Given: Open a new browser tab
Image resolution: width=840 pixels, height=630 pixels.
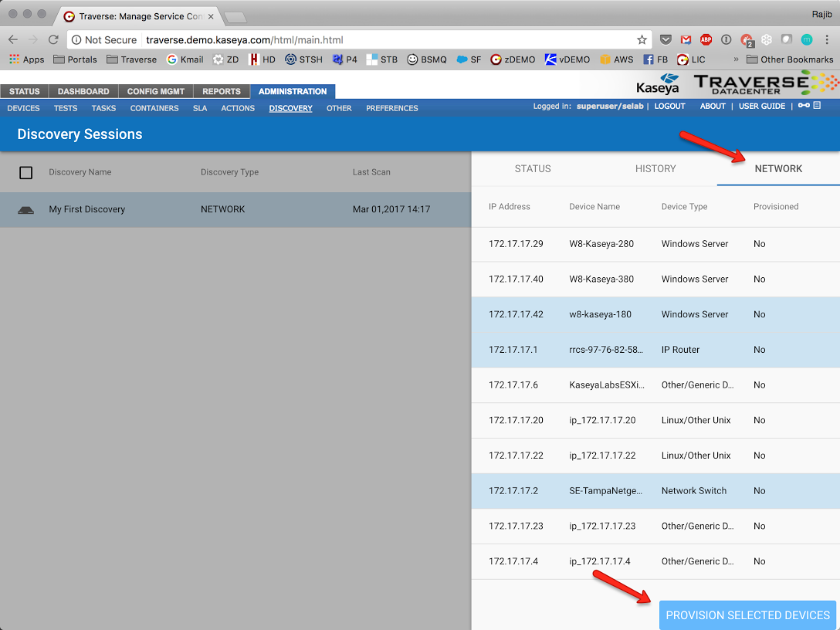Looking at the screenshot, I should coord(235,17).
